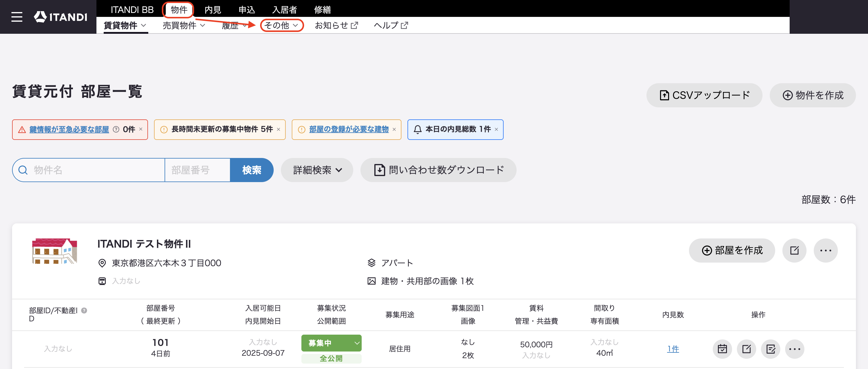Screen dimensions: 868x369
Task: Open the お知らせ external link
Action: [x=336, y=25]
